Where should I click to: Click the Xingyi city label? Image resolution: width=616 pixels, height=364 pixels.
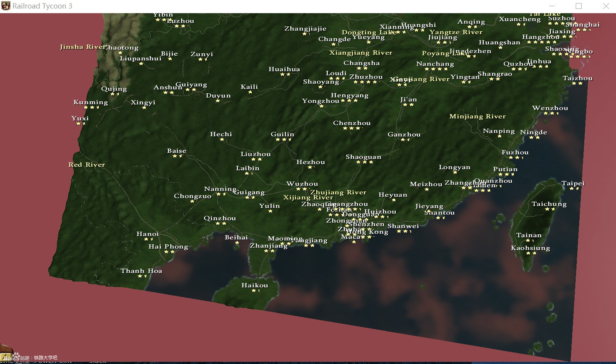tap(143, 103)
